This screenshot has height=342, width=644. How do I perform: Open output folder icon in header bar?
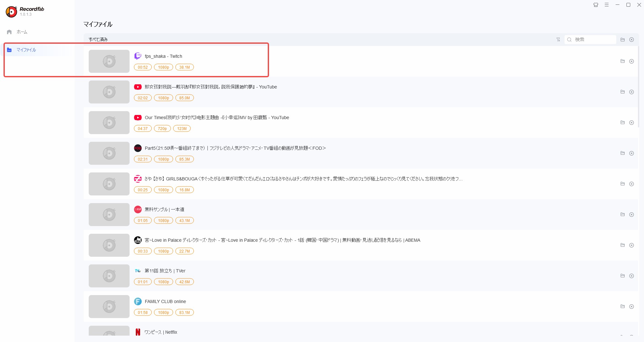622,40
